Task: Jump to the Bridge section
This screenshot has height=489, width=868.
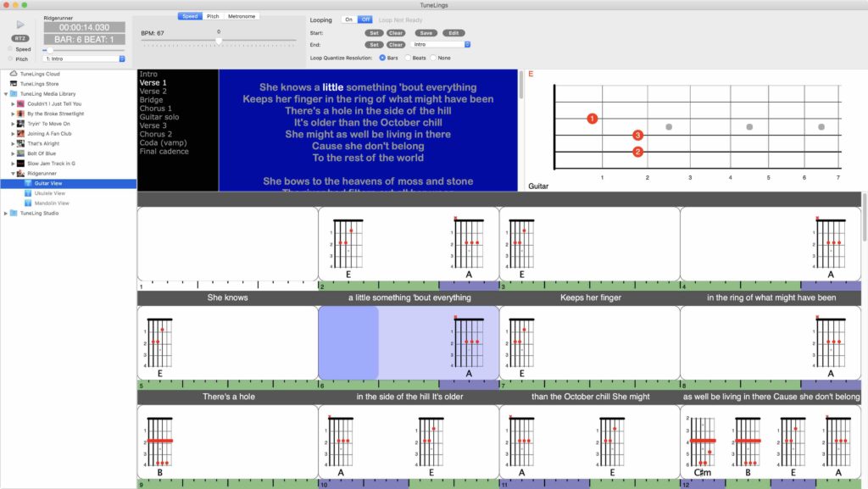Action: pyautogui.click(x=151, y=100)
